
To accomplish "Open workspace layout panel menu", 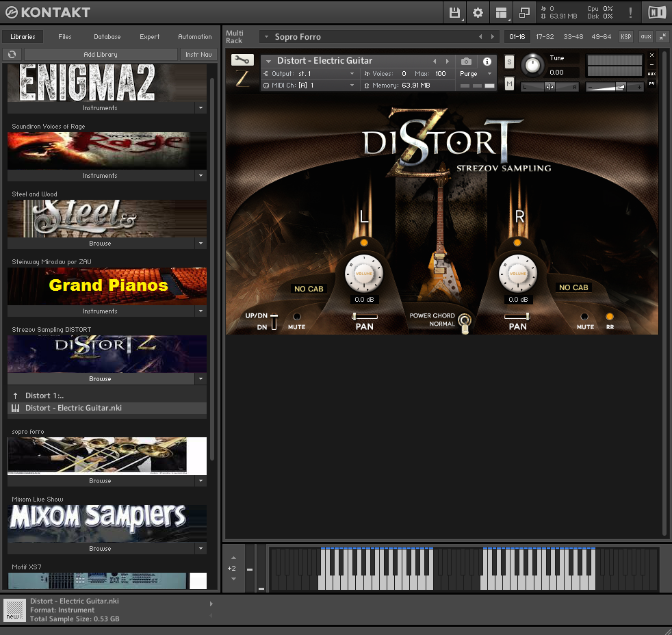I will click(x=501, y=12).
